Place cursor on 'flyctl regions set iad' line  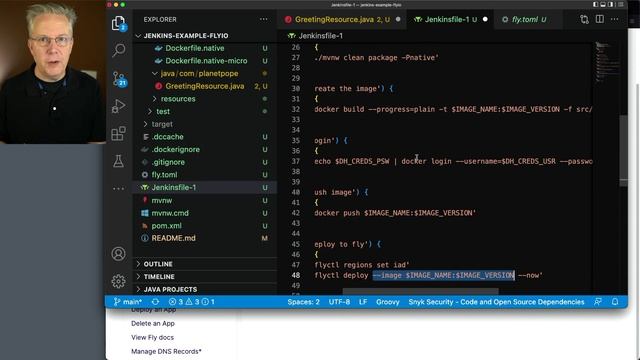click(362, 265)
